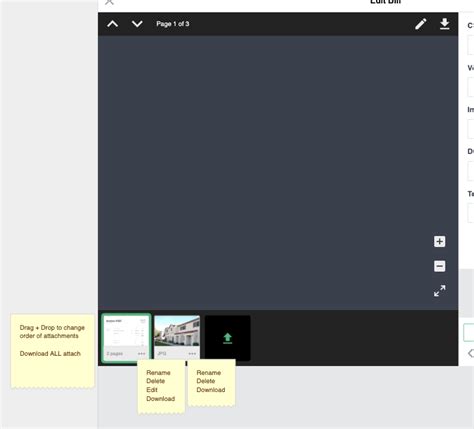Open options menu on 3 pages thumbnail

point(141,354)
